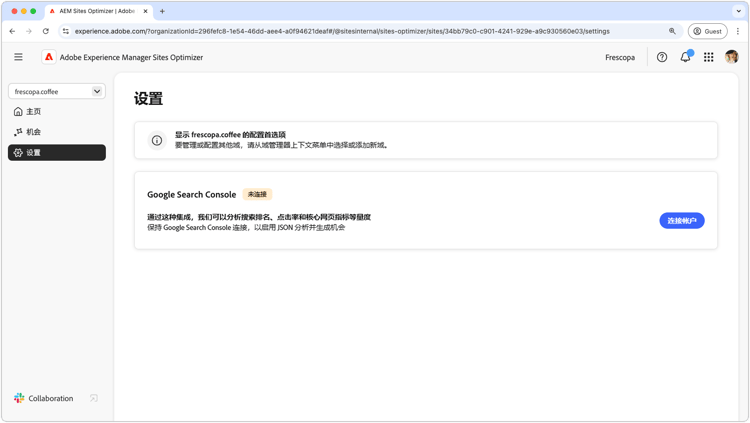The image size is (750, 423).
Task: Click the zoom magnifier icon in address bar
Action: pos(672,31)
